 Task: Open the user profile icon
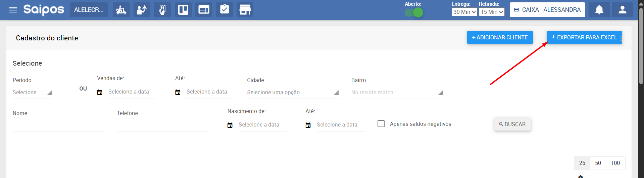tap(622, 10)
